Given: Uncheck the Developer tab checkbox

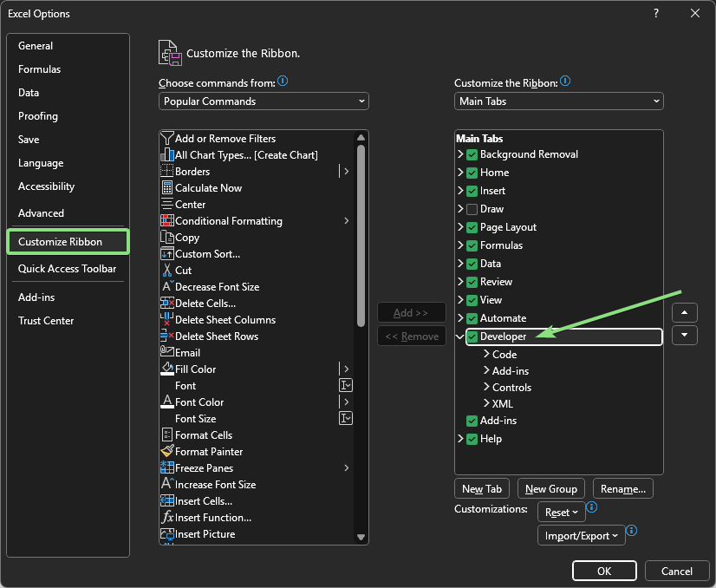Looking at the screenshot, I should coord(473,336).
